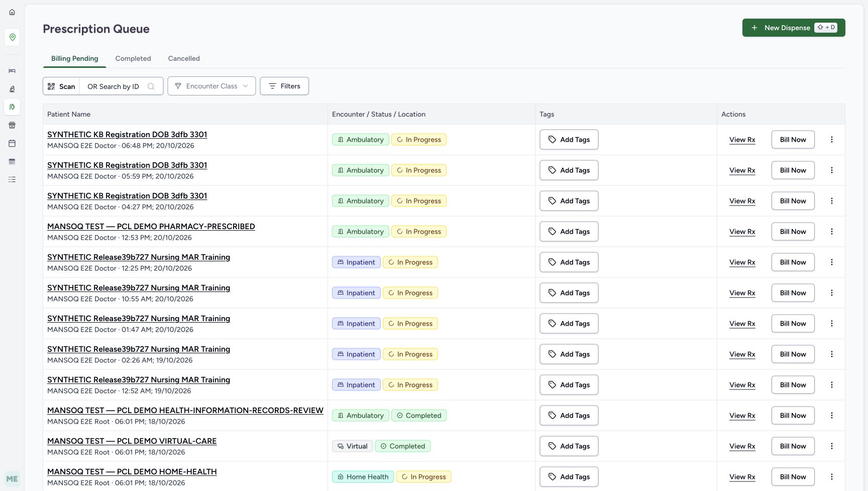Click the search magnifier icon
The height and width of the screenshot is (491, 868).
click(x=151, y=86)
